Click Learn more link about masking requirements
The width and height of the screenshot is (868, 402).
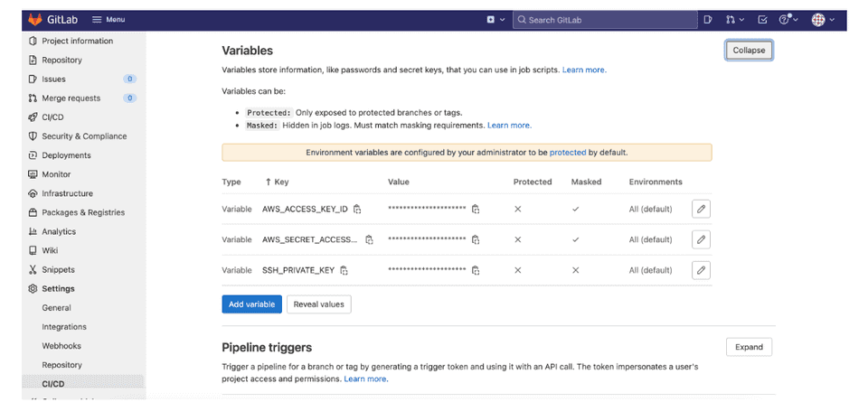pyautogui.click(x=509, y=126)
